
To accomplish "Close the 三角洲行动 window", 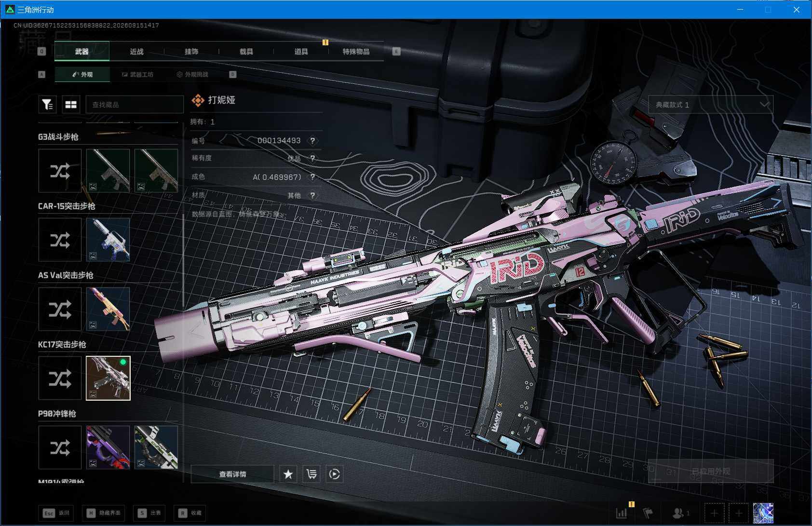I will tap(797, 9).
